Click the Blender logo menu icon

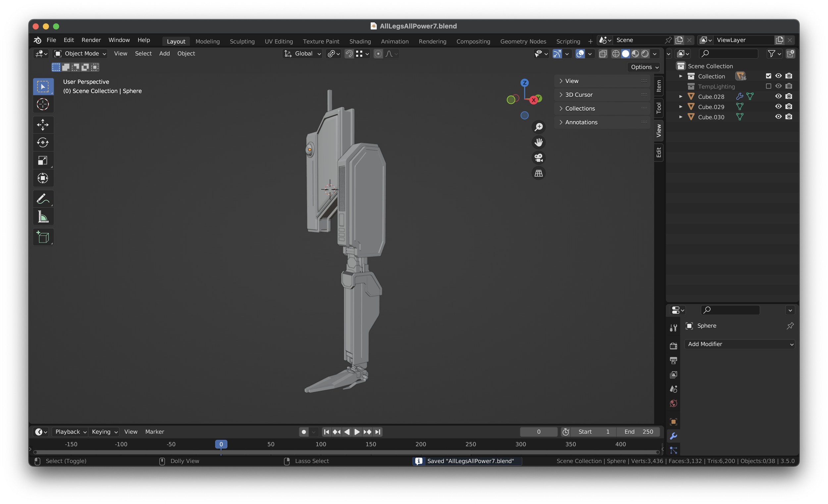coord(37,40)
